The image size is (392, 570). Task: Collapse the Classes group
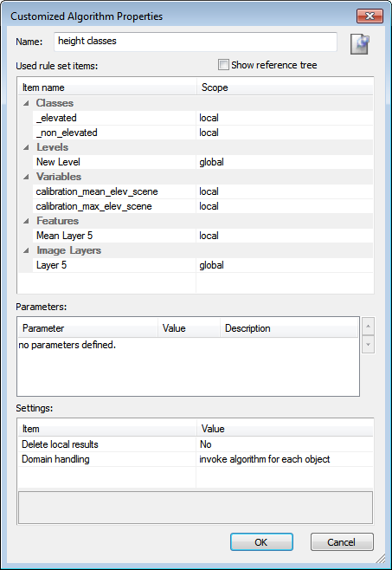[26, 103]
